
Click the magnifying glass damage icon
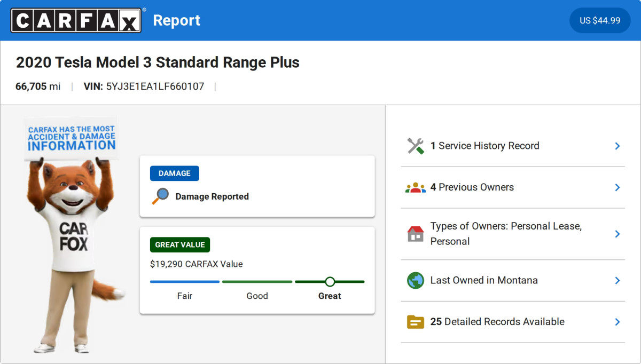click(x=160, y=196)
